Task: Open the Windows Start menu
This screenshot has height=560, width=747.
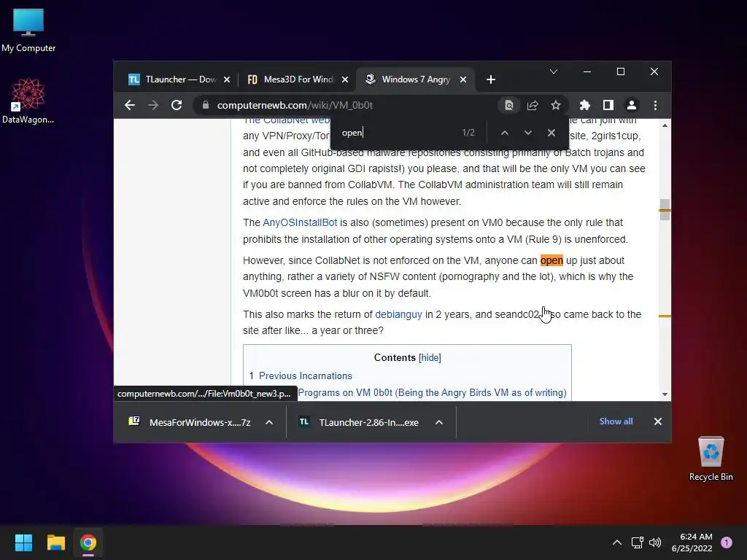Action: pyautogui.click(x=23, y=542)
